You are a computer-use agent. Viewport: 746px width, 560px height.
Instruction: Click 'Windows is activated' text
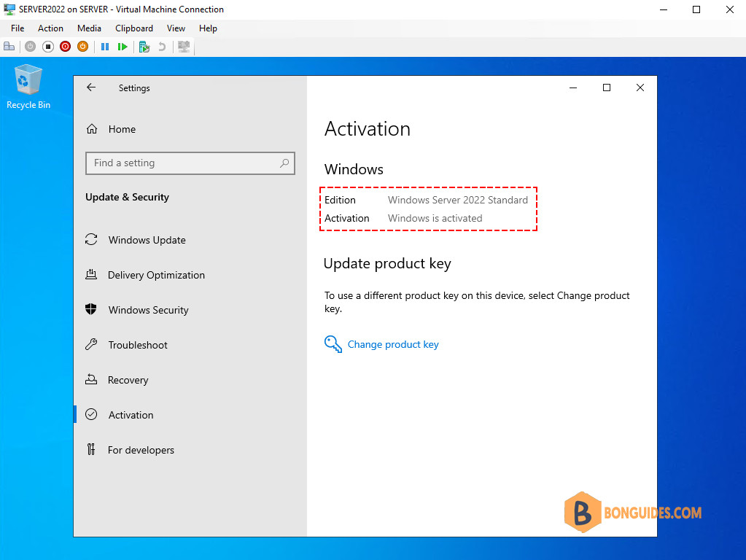coord(435,218)
